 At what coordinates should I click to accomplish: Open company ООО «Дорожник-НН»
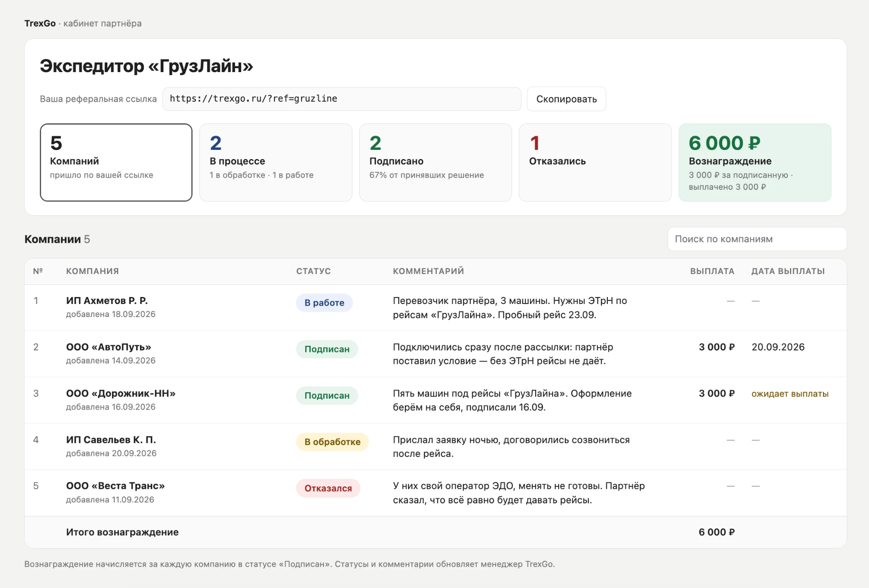pos(121,393)
